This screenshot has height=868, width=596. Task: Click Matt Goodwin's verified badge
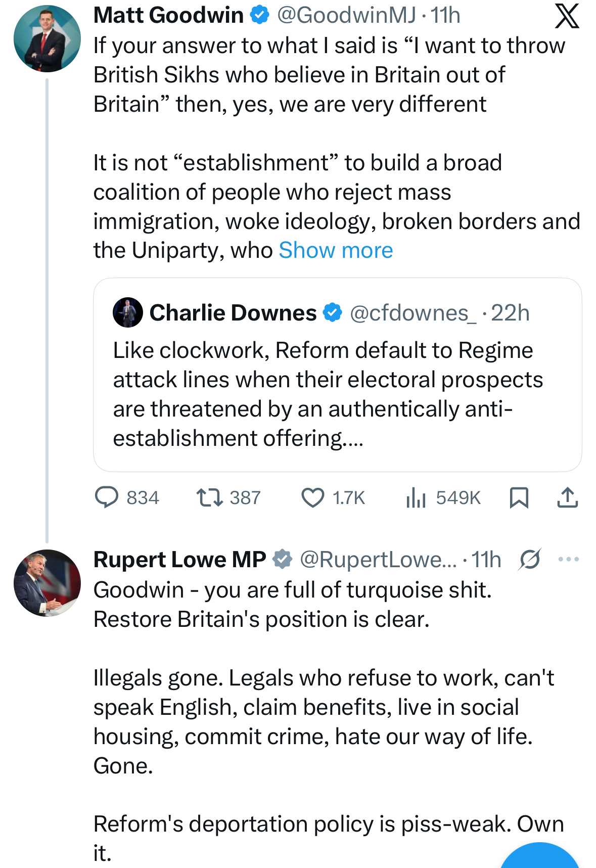tap(260, 15)
